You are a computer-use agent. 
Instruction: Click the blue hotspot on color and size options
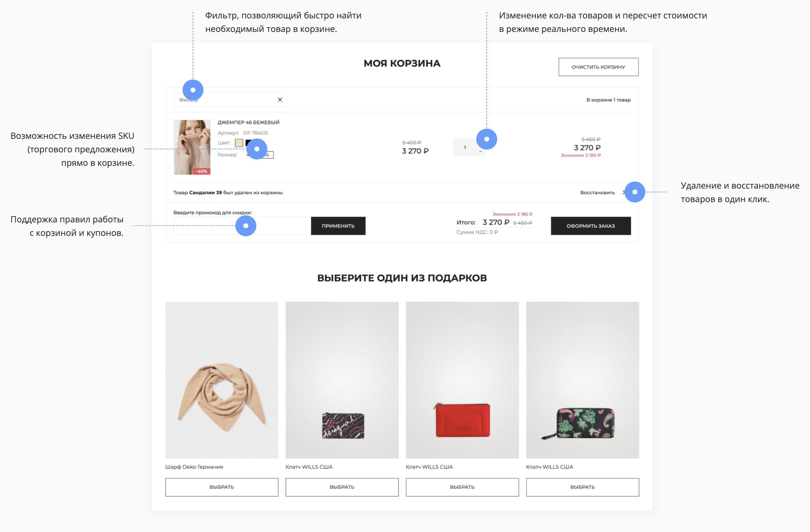tap(257, 149)
